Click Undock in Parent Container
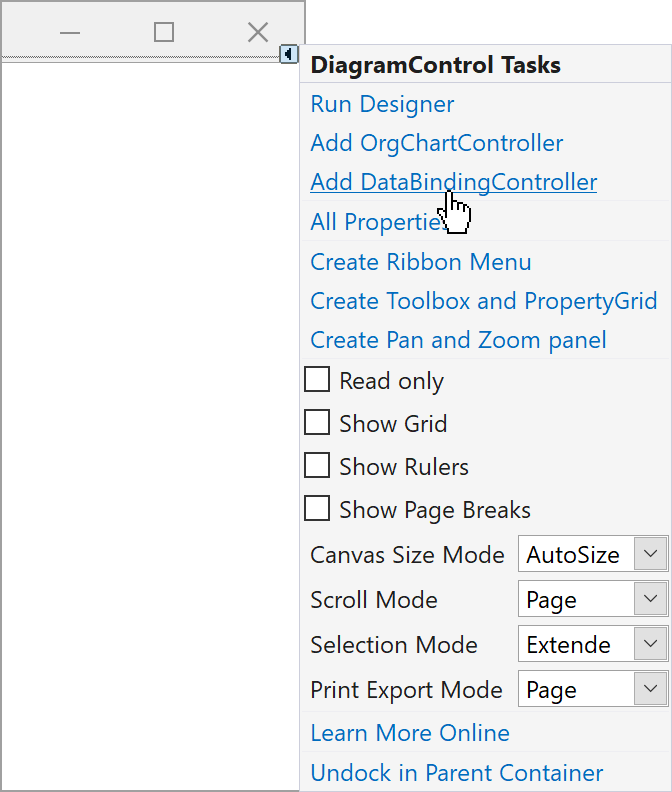The width and height of the screenshot is (672, 792). (x=456, y=773)
